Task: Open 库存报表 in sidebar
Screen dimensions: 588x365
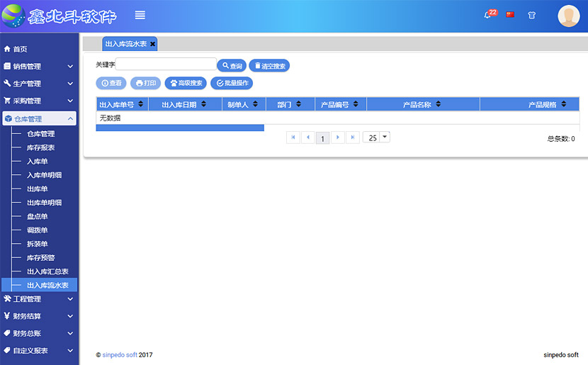Action: tap(40, 147)
